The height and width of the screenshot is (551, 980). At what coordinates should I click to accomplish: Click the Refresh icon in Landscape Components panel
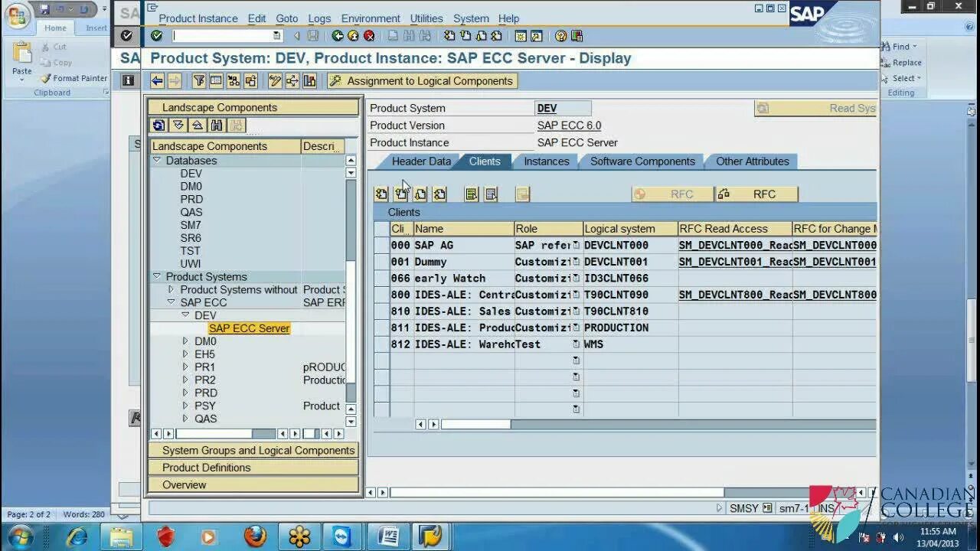click(158, 126)
